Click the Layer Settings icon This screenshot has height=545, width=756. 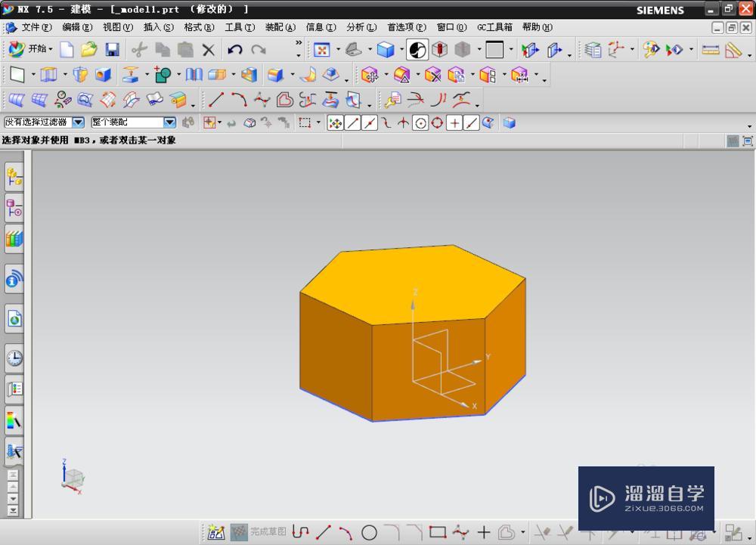click(593, 50)
